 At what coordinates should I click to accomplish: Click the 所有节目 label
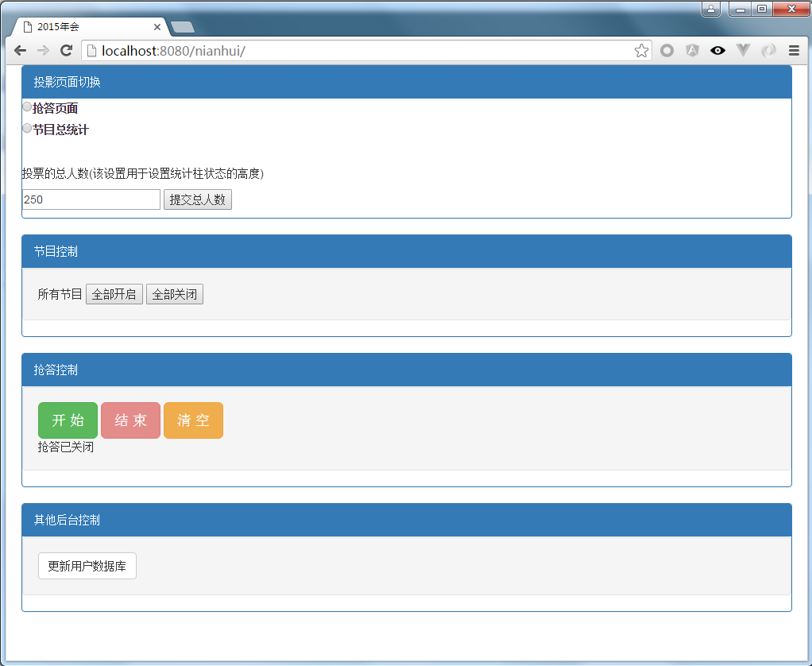click(x=60, y=294)
